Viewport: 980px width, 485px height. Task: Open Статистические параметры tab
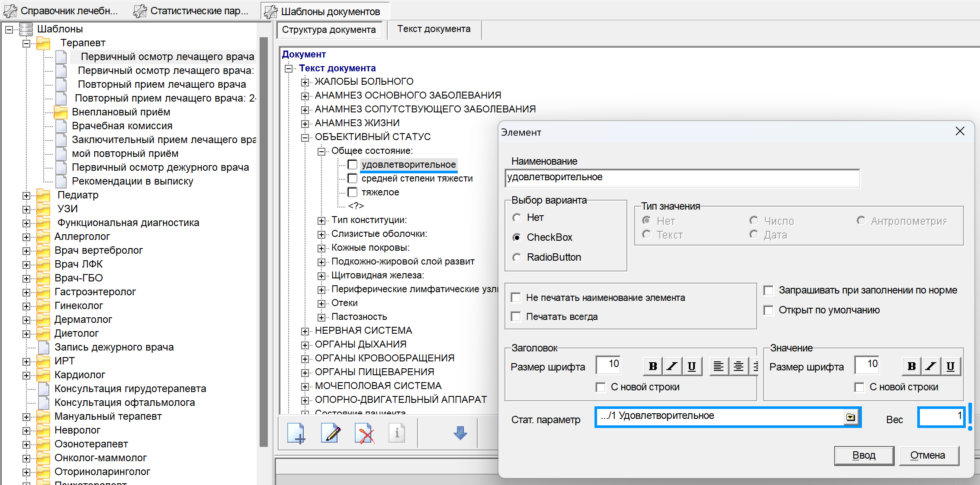193,11
